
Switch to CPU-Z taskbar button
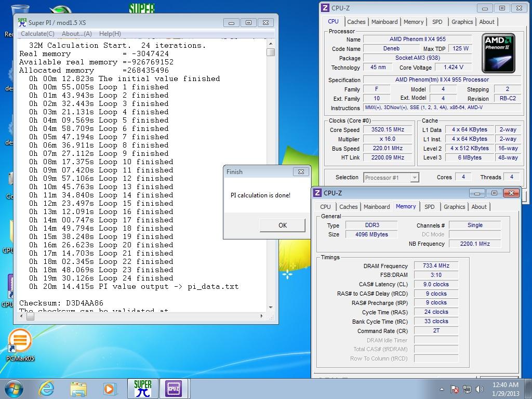coord(174,389)
